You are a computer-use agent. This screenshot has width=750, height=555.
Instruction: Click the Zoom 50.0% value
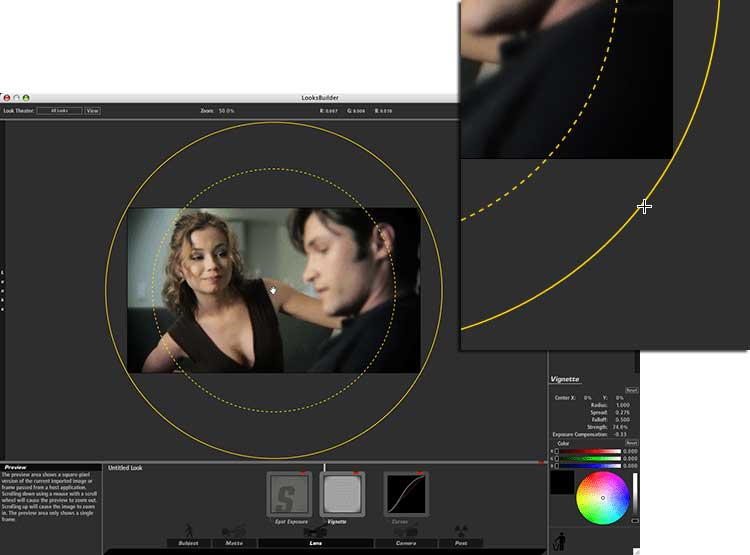tap(227, 111)
